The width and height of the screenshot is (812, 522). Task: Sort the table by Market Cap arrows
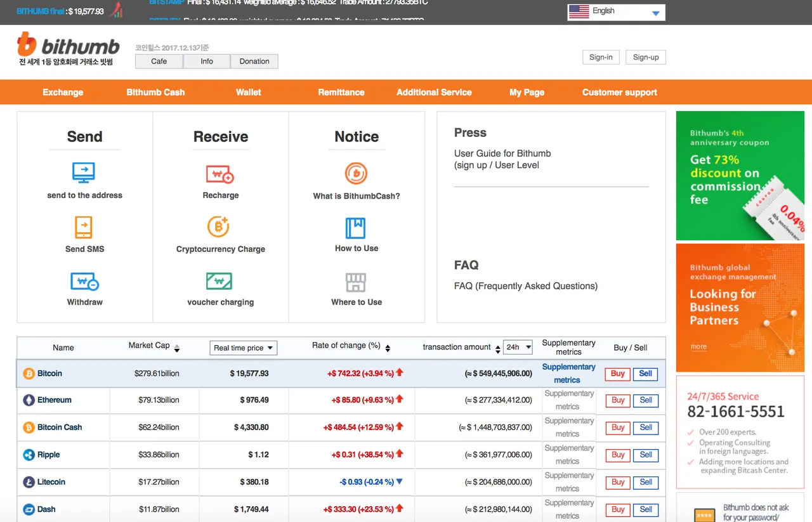[177, 348]
